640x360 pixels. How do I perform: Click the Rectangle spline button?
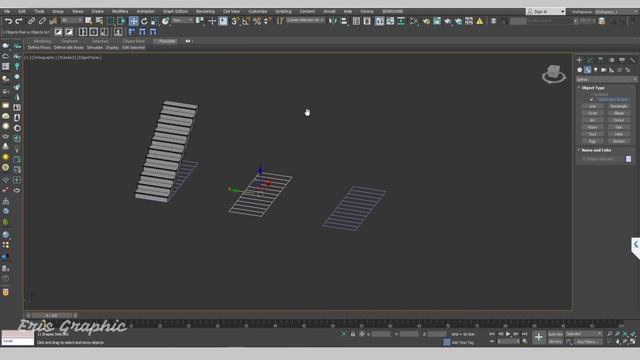619,106
